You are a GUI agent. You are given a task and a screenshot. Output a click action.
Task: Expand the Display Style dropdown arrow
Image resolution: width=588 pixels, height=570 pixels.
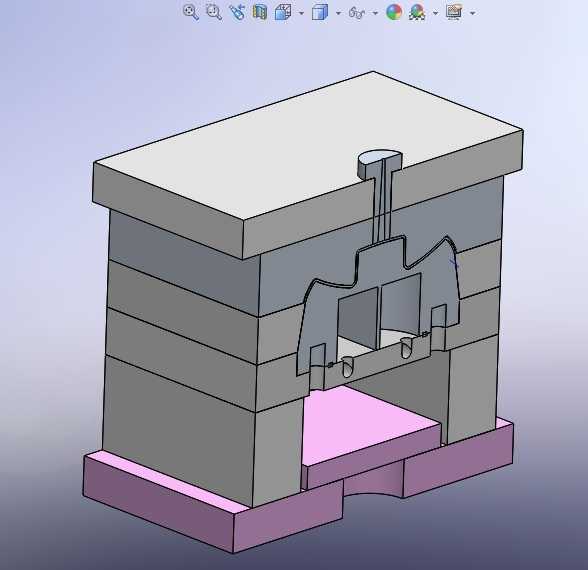pos(338,13)
